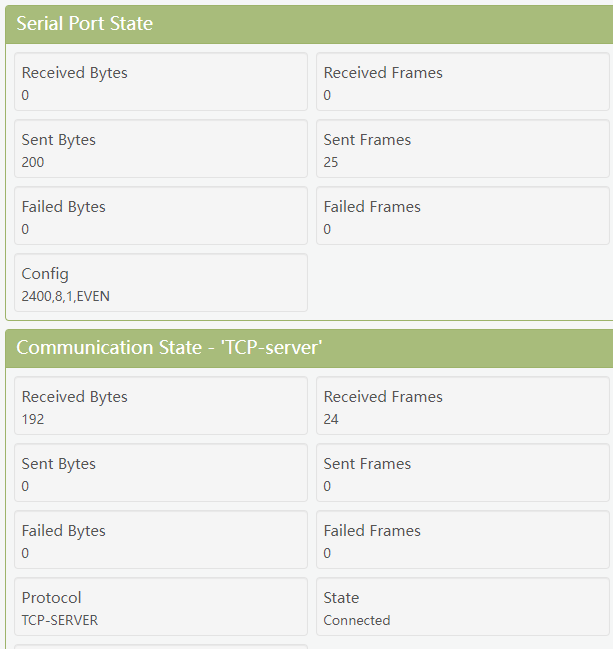The height and width of the screenshot is (649, 613).
Task: Click the Sent Frames 25 box
Action: coord(463,149)
